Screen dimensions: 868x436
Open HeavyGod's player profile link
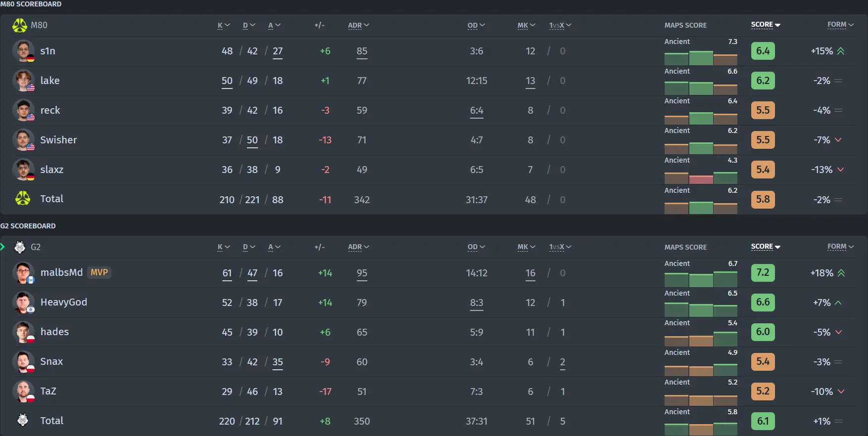pos(64,302)
